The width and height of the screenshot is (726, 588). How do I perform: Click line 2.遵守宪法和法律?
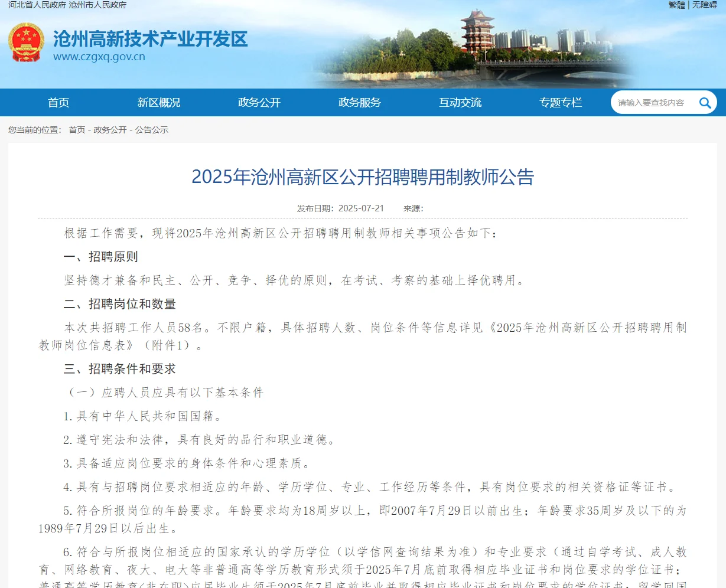pyautogui.click(x=200, y=440)
